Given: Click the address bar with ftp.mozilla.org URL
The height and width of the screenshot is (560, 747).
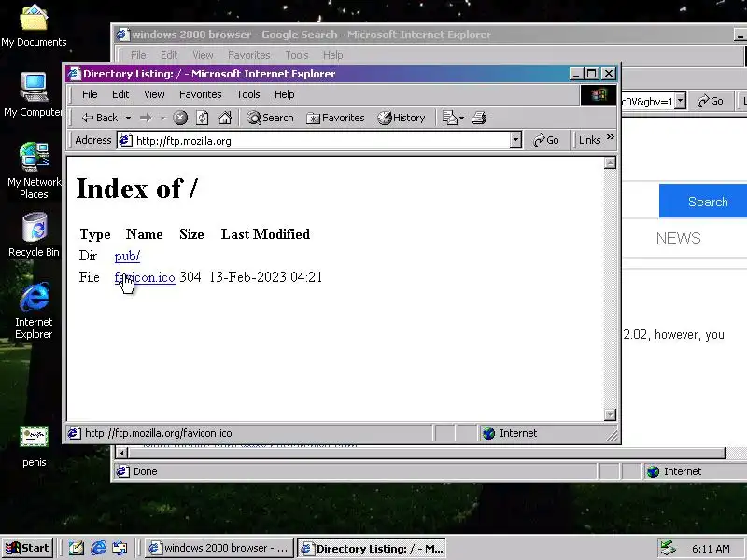Looking at the screenshot, I should pos(319,141).
